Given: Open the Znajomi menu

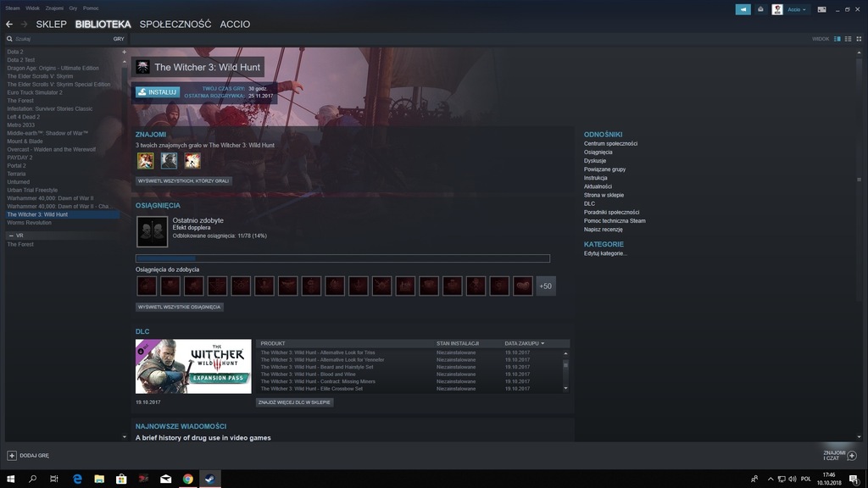Looking at the screenshot, I should (x=54, y=8).
